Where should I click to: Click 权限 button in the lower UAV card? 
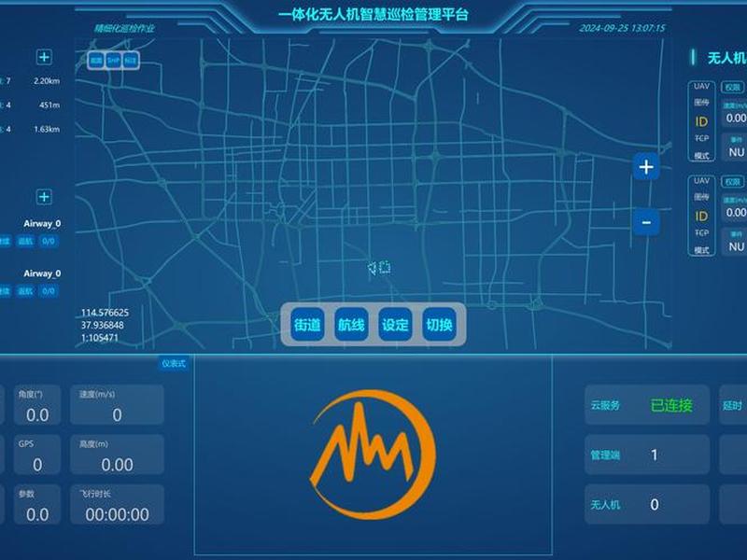pyautogui.click(x=733, y=182)
